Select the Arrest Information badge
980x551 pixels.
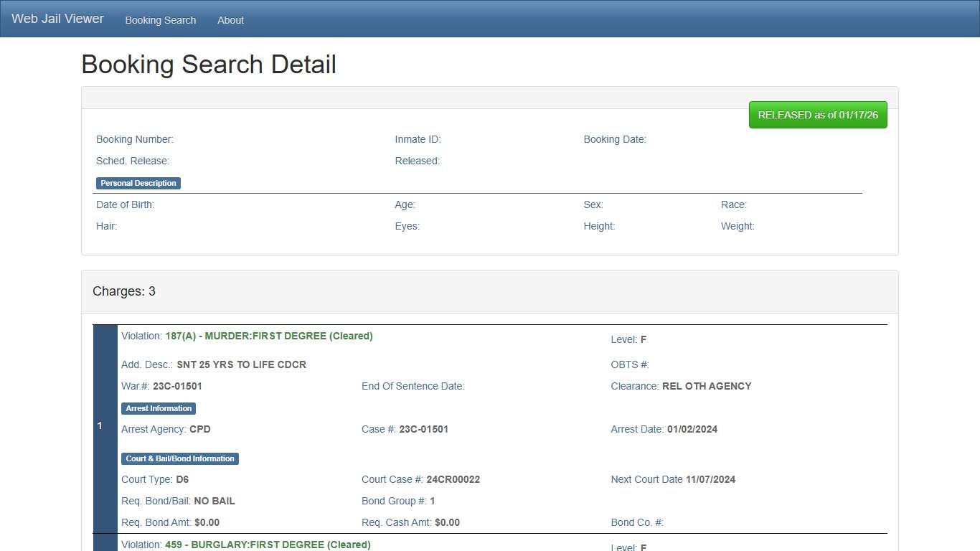pos(158,408)
